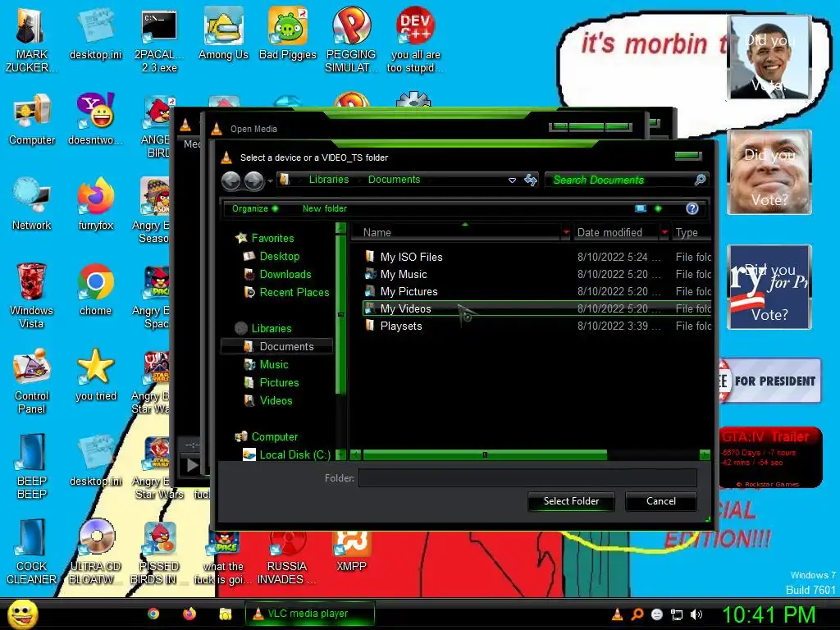The image size is (840, 630).
Task: Select the Network desktop icon
Action: [32, 204]
